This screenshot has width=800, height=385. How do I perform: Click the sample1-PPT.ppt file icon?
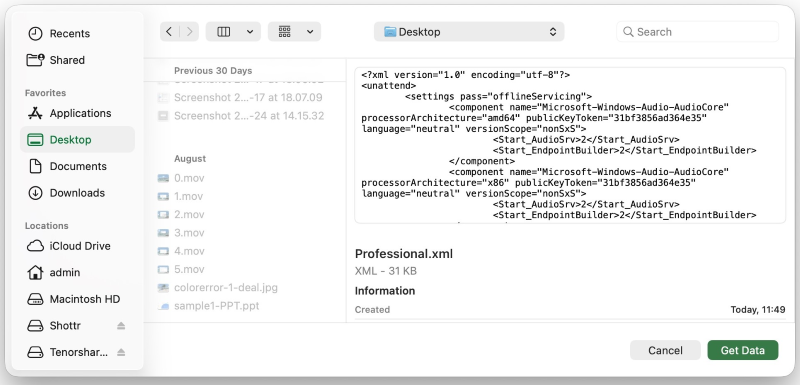click(163, 306)
